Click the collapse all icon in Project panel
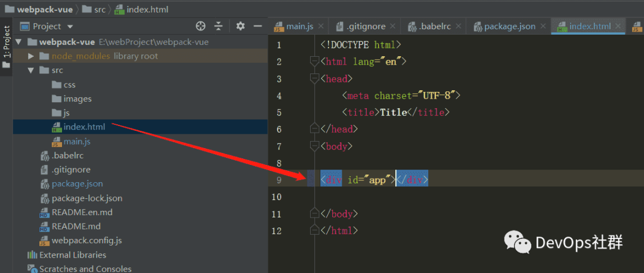Image resolution: width=644 pixels, height=273 pixels. coord(218,26)
